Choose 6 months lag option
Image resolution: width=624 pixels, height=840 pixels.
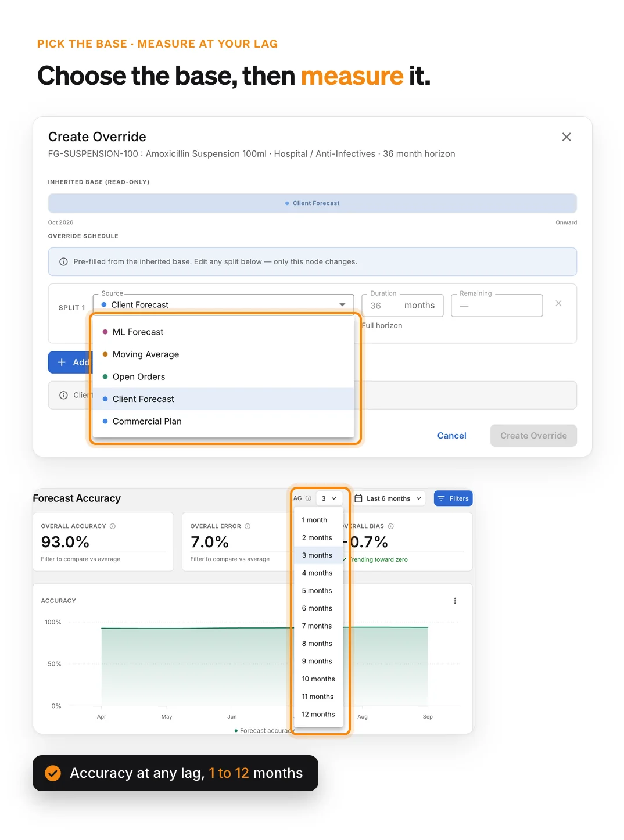[x=318, y=608]
